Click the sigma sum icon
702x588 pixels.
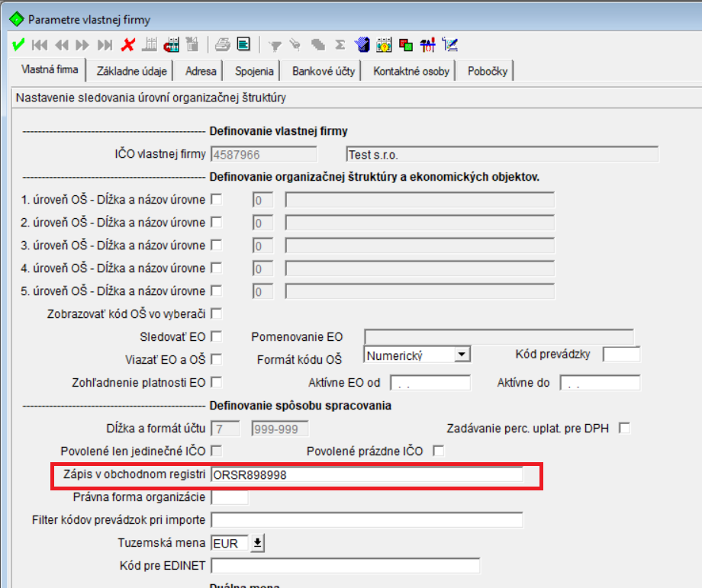(340, 45)
